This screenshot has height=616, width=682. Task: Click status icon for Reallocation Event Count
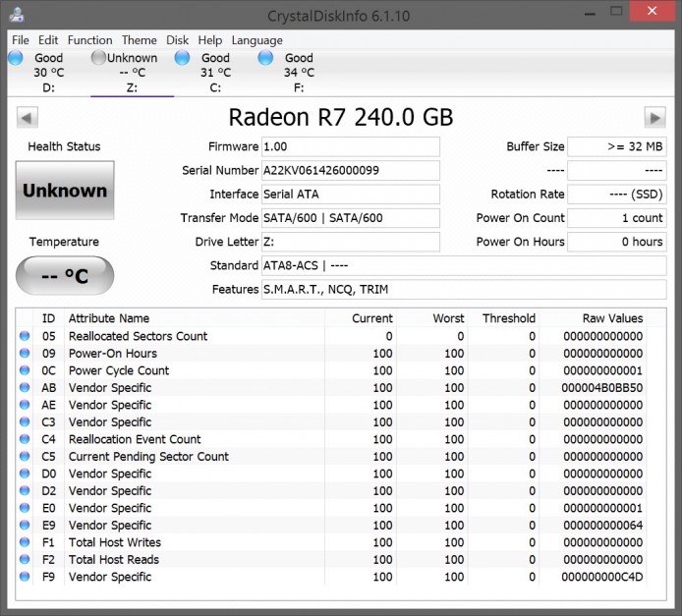25,439
